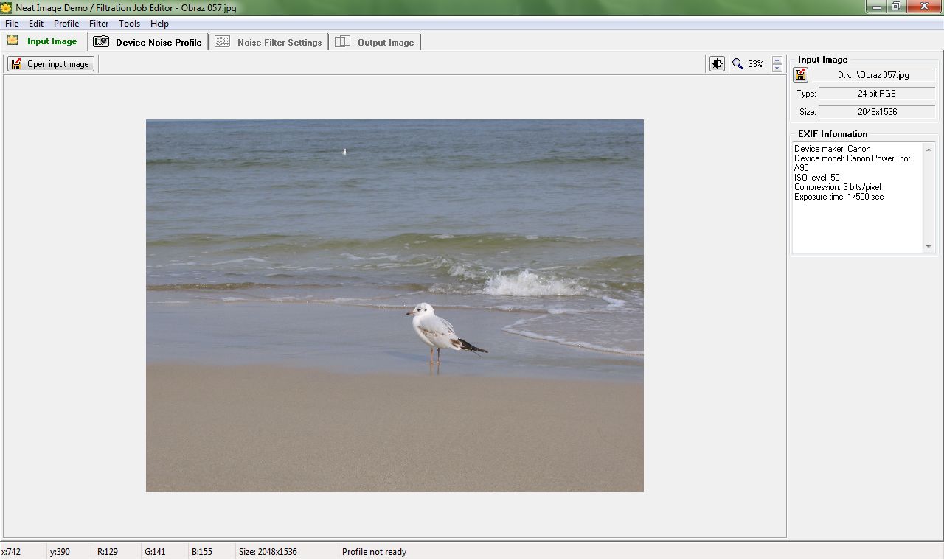Screen dimensions: 944x560
Task: Click the file path field showing Obraz 057.jpg
Action: click(x=873, y=75)
